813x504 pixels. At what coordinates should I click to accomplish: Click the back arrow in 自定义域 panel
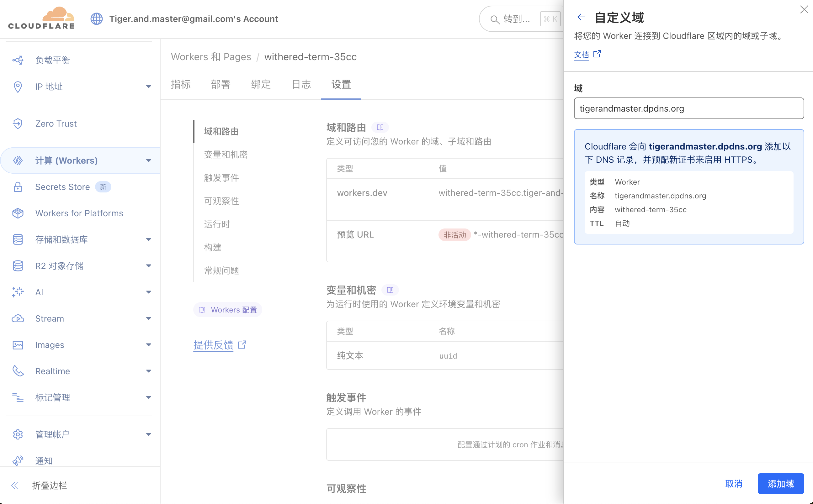click(581, 17)
